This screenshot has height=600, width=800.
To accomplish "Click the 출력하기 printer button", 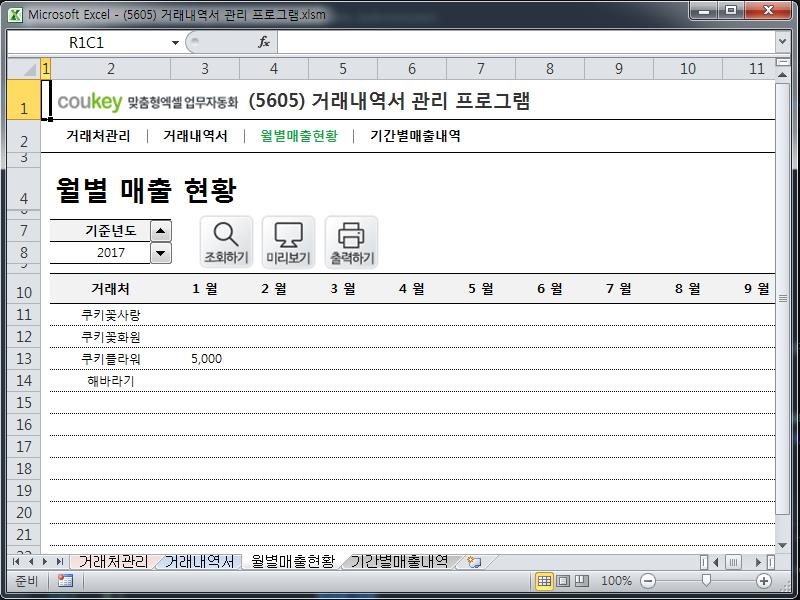I will tap(352, 242).
